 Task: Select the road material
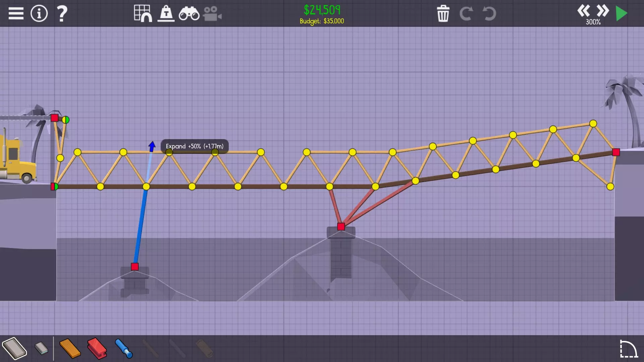coord(14,348)
